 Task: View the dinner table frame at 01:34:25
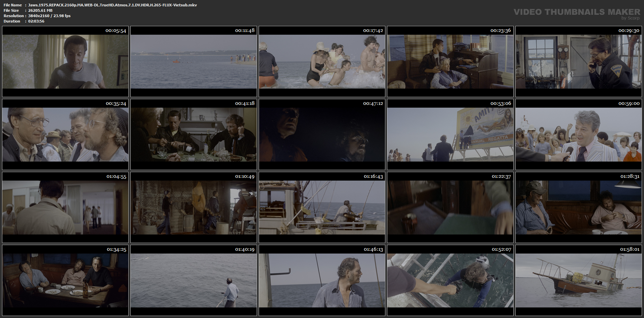65,280
